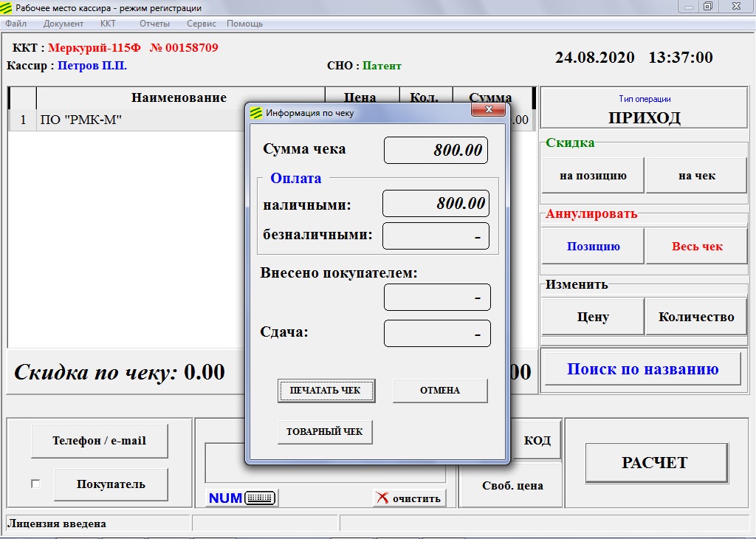756x539 pixels.
Task: Open the Файл menu
Action: point(16,24)
